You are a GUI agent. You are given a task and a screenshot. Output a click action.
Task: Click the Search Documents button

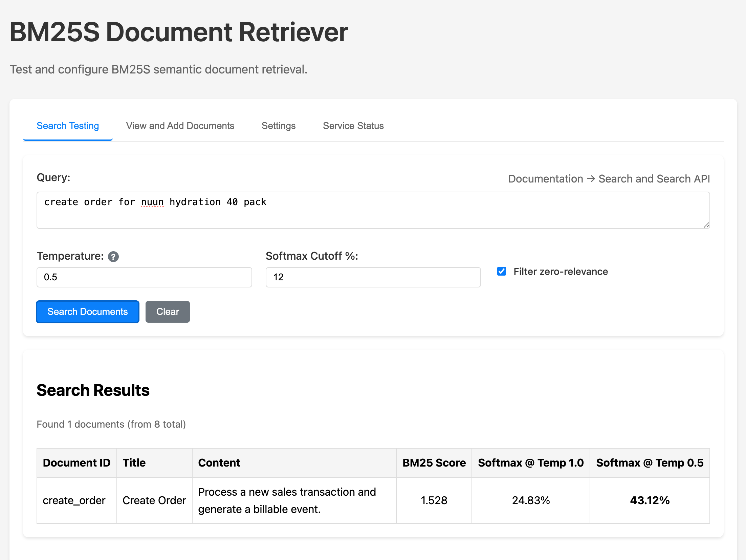coord(88,311)
